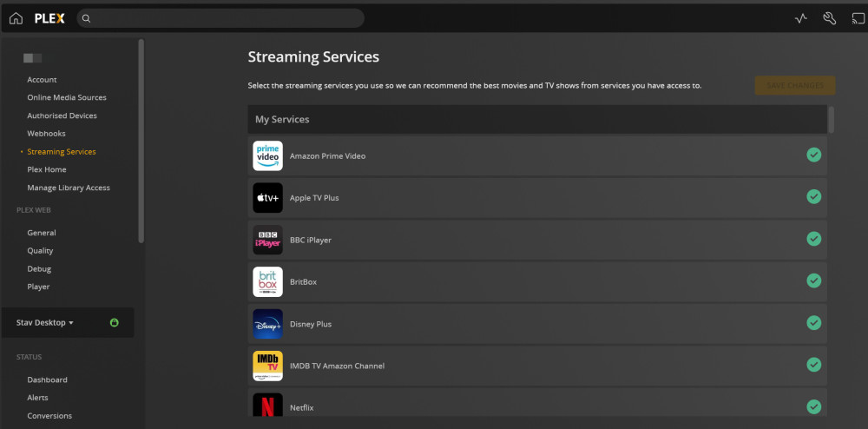Go to Plex home via house icon

[16, 18]
